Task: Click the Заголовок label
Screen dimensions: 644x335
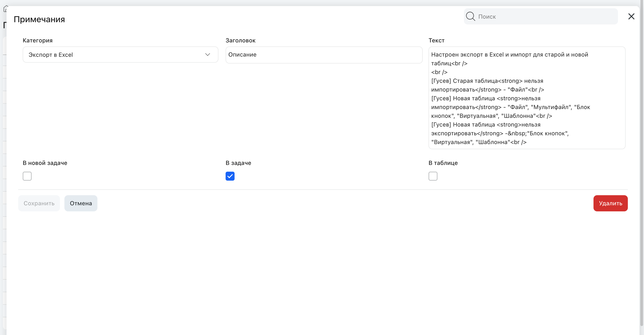Action: [x=240, y=40]
